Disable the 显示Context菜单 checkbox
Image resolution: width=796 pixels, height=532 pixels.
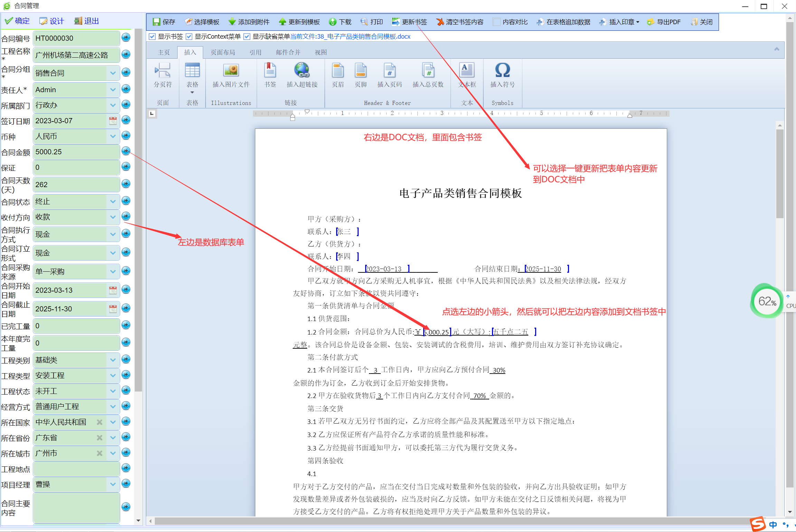point(189,36)
